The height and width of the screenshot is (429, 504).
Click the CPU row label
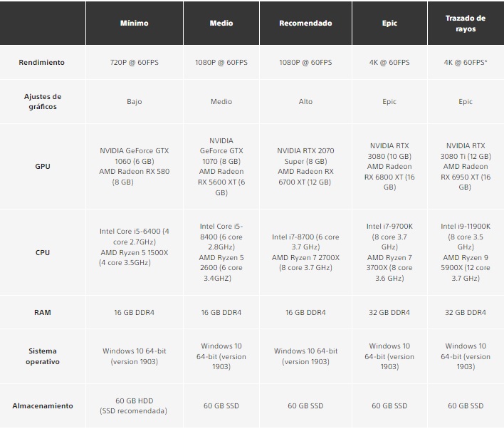coord(42,252)
